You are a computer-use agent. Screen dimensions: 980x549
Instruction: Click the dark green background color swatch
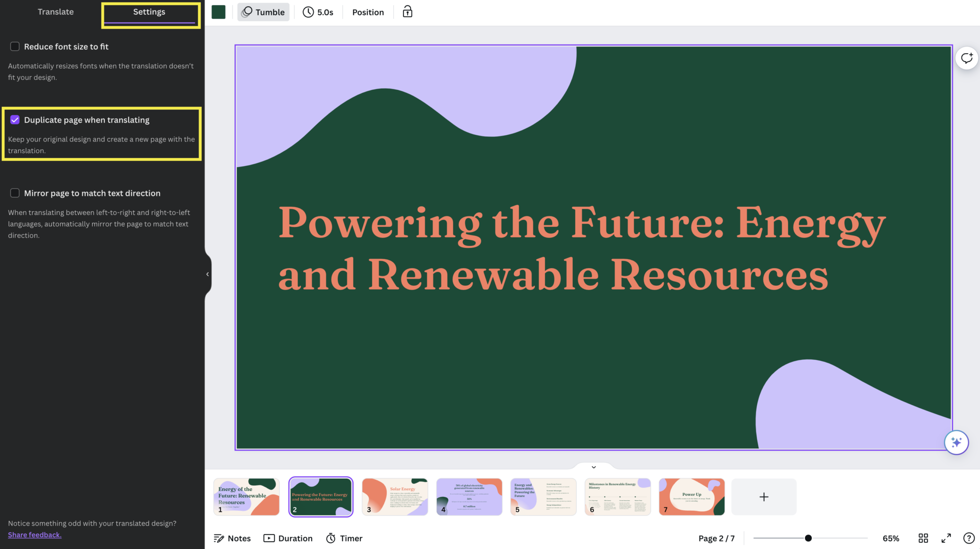[218, 12]
